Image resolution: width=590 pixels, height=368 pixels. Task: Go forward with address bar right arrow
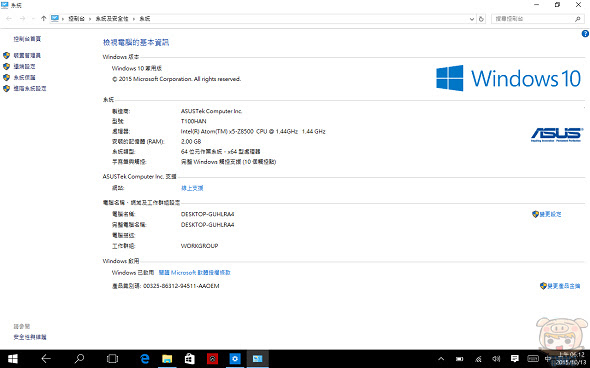click(x=23, y=18)
